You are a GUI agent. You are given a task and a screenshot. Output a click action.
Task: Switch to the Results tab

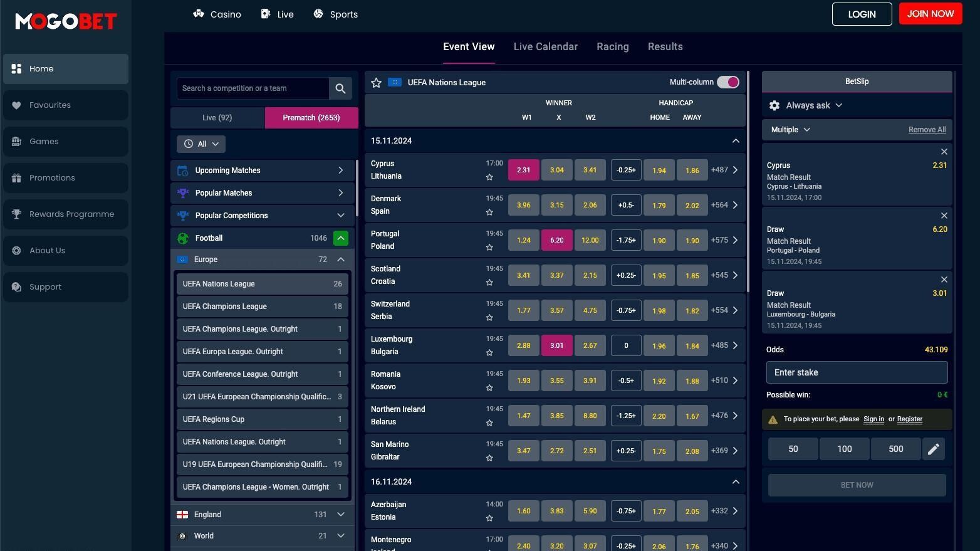coord(665,47)
